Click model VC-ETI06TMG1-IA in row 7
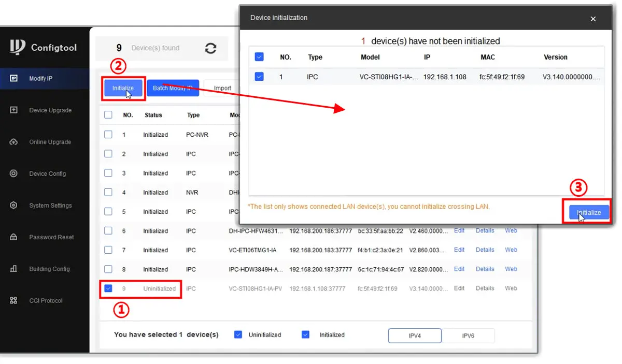Viewport: 622px width, 364px height. pos(252,250)
